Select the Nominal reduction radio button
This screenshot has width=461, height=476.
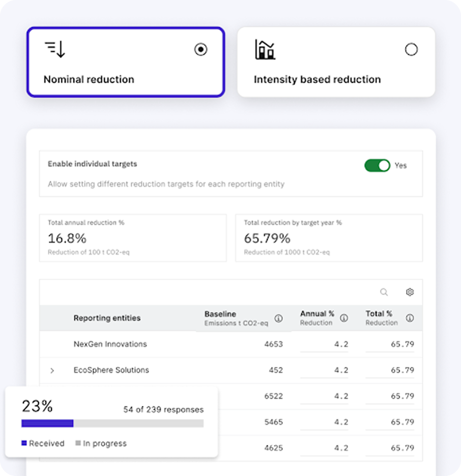[201, 49]
